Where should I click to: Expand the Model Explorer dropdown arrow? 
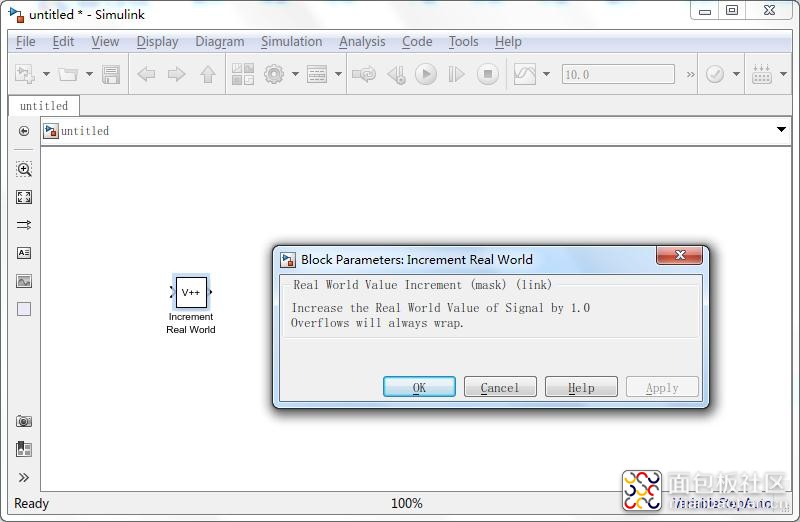338,74
